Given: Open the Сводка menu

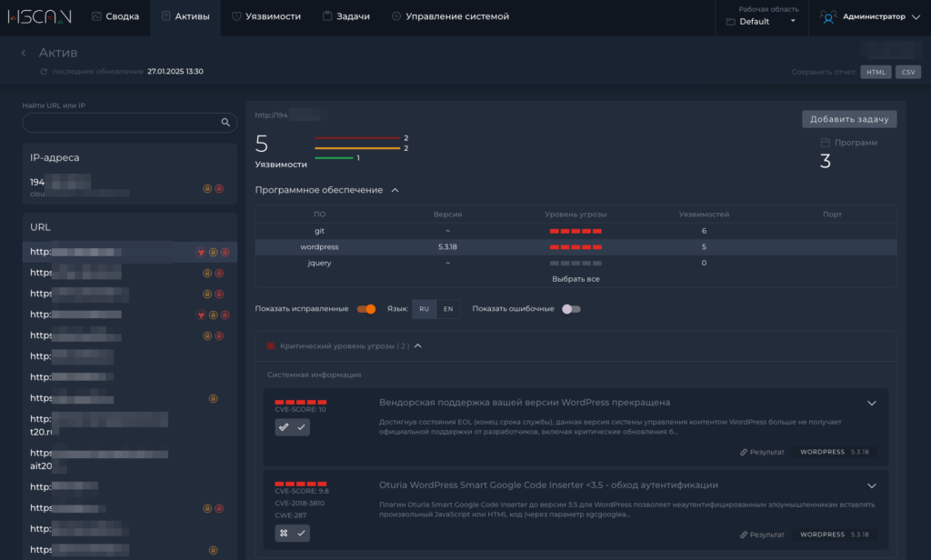Looking at the screenshot, I should click(115, 16).
